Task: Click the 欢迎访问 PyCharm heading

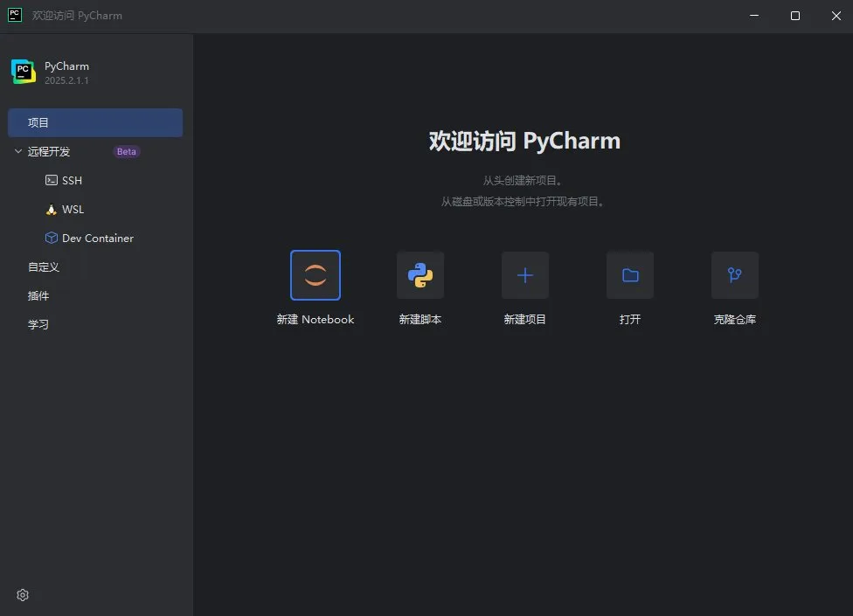Action: pyautogui.click(x=524, y=141)
